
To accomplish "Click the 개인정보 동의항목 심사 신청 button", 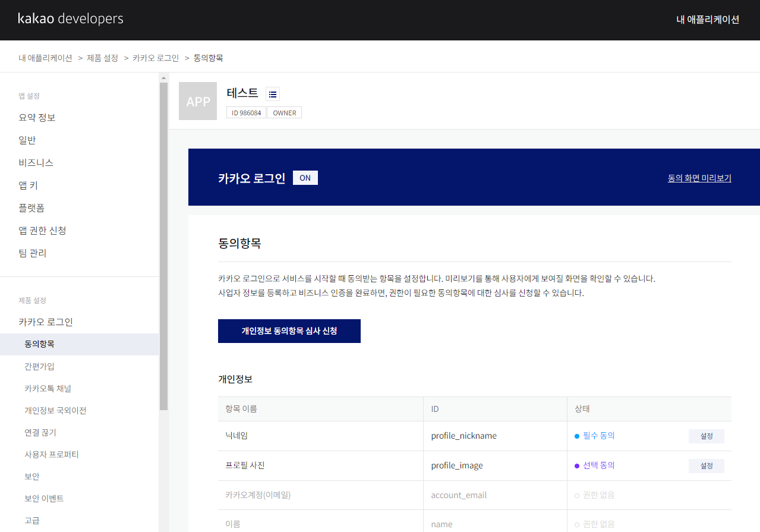I will click(289, 331).
